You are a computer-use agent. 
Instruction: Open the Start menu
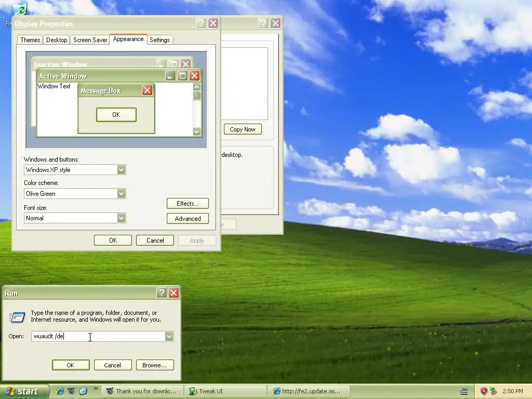[24, 391]
